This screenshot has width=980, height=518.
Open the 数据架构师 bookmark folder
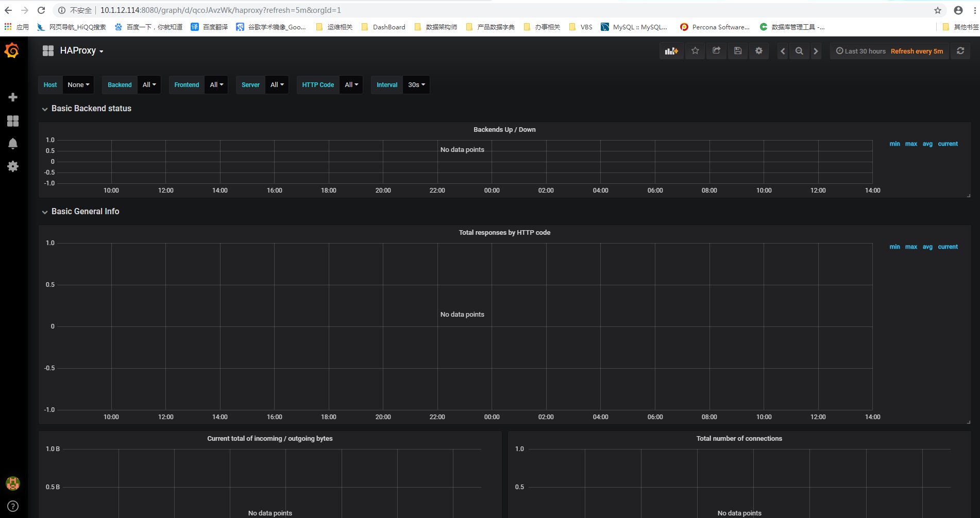(x=436, y=27)
